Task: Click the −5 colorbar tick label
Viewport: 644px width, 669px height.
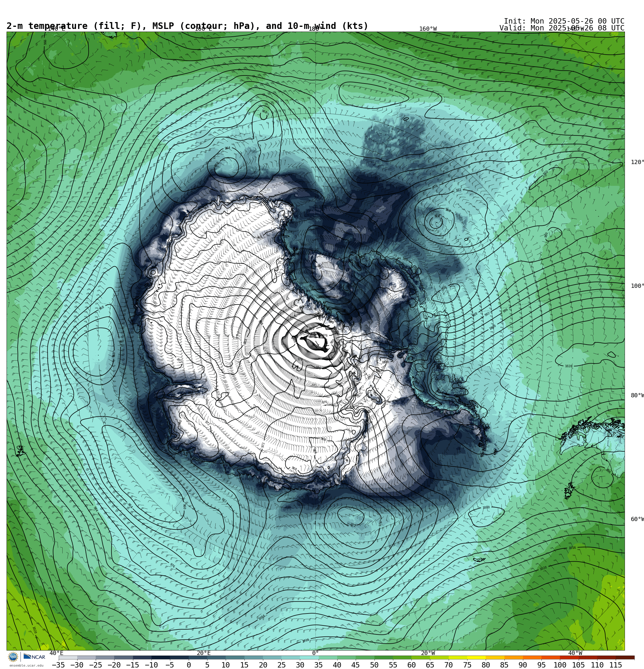Action: pos(170,665)
